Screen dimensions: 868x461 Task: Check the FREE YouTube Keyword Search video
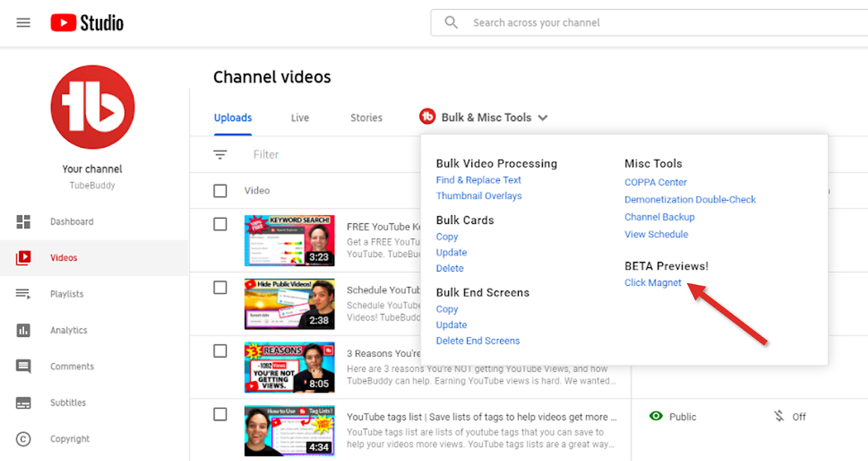[220, 224]
